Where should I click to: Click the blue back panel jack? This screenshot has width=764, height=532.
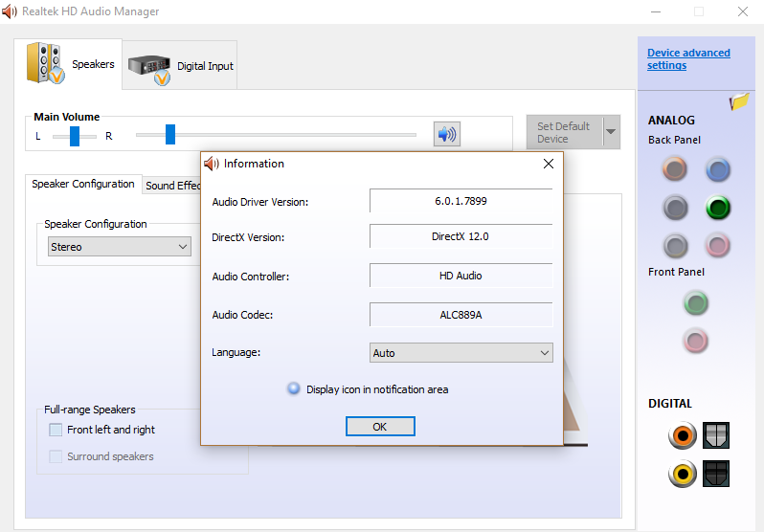coord(718,169)
